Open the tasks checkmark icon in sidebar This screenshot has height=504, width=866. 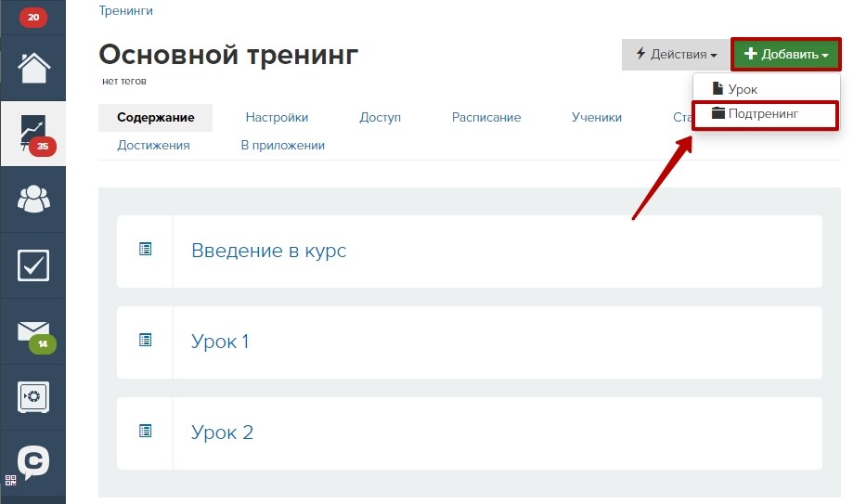[33, 265]
